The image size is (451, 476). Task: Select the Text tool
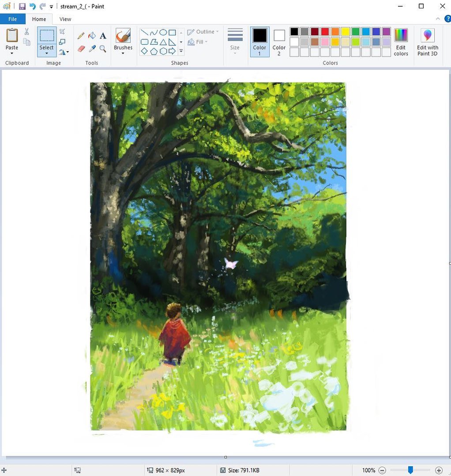pyautogui.click(x=103, y=36)
